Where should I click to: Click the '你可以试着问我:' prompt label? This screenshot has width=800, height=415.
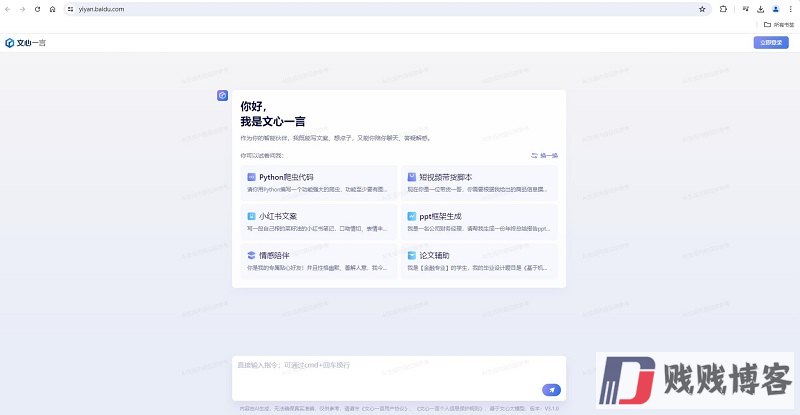click(x=262, y=156)
